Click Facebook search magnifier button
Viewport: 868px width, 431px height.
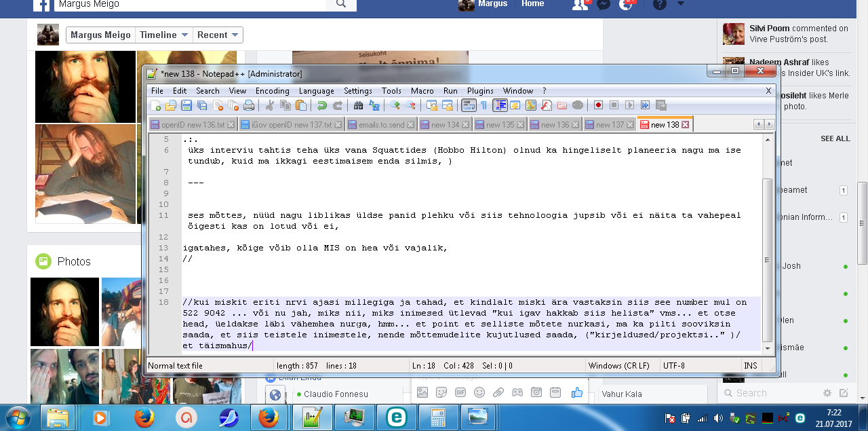(x=341, y=4)
